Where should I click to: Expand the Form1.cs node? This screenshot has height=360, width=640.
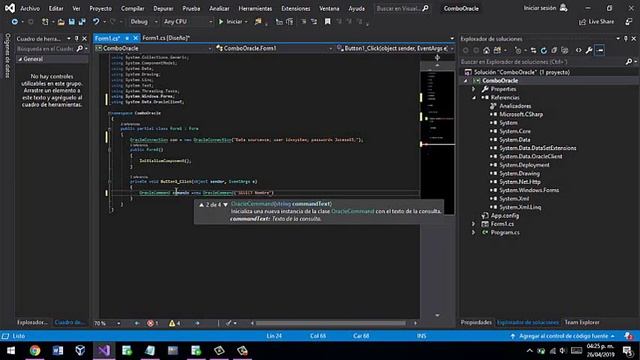pyautogui.click(x=474, y=224)
